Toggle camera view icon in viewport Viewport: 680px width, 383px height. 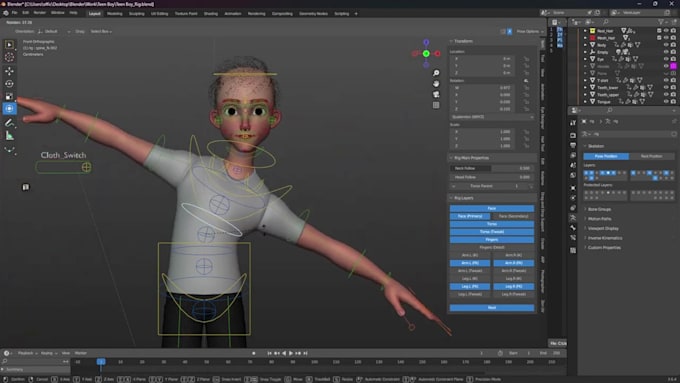pyautogui.click(x=436, y=94)
